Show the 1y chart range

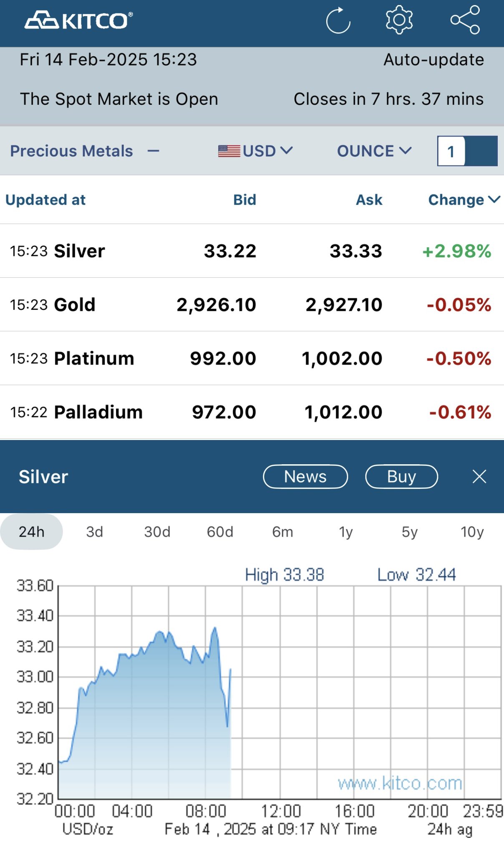tap(346, 531)
